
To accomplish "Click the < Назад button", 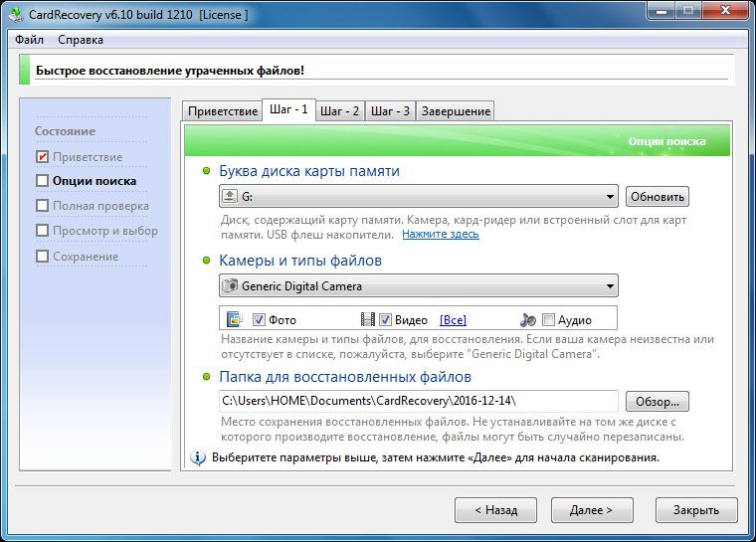I will pyautogui.click(x=495, y=510).
